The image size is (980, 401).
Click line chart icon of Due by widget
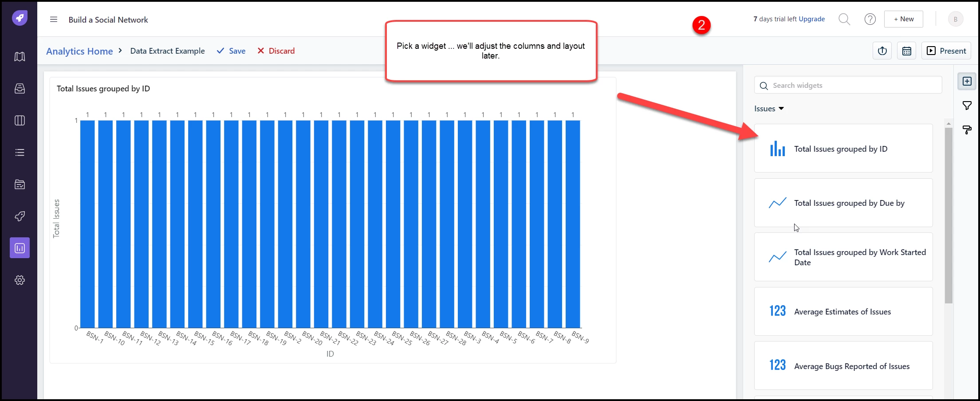click(x=777, y=203)
